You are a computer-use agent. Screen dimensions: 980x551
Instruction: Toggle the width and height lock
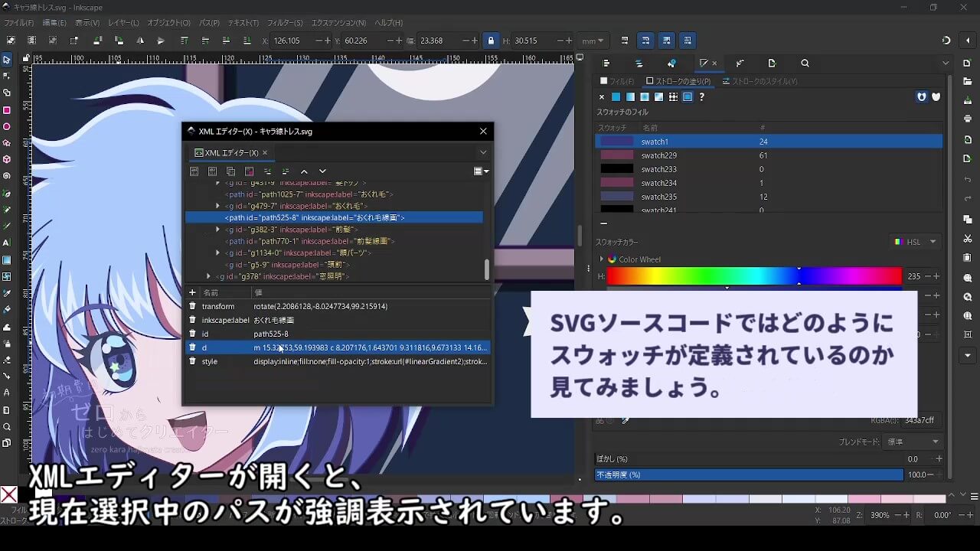coord(491,41)
